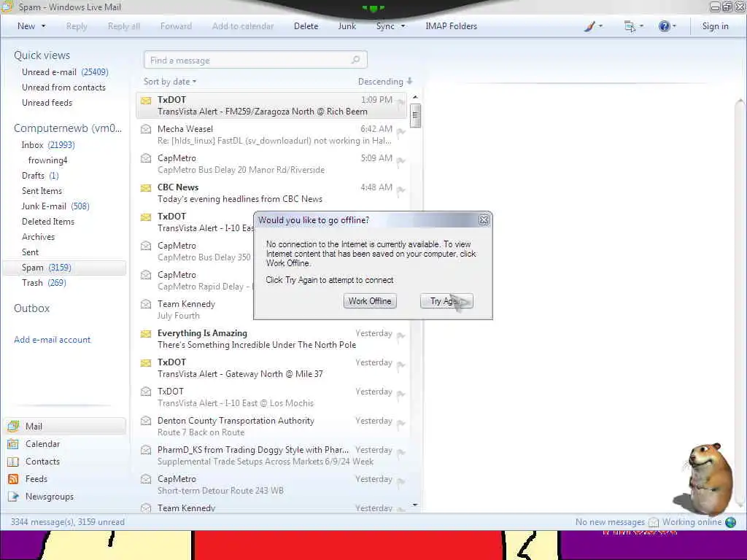This screenshot has width=747, height=560.
Task: Flag the TxDOT I-10 East Los Mochis message
Action: click(401, 394)
